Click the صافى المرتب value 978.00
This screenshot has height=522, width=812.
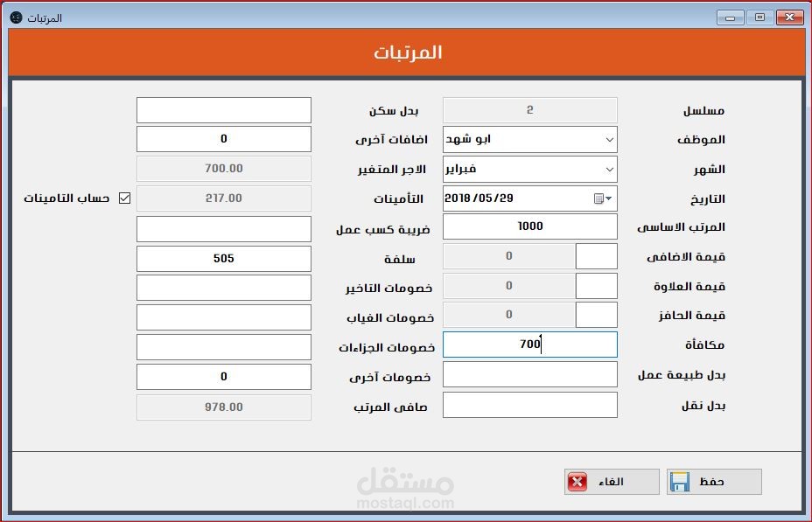pos(224,407)
